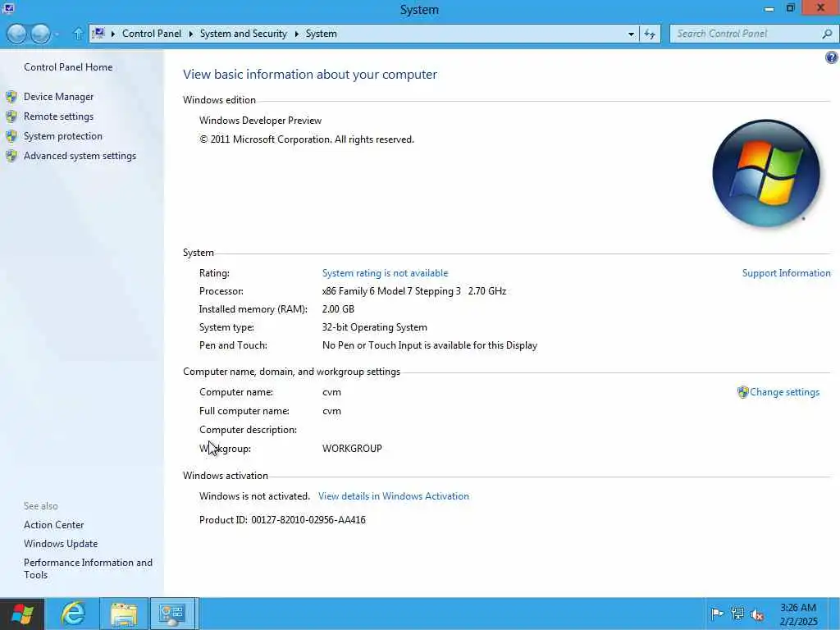The image size is (840, 630).
Task: Click processor value x86 Family 6 Model 7
Action: click(x=414, y=291)
